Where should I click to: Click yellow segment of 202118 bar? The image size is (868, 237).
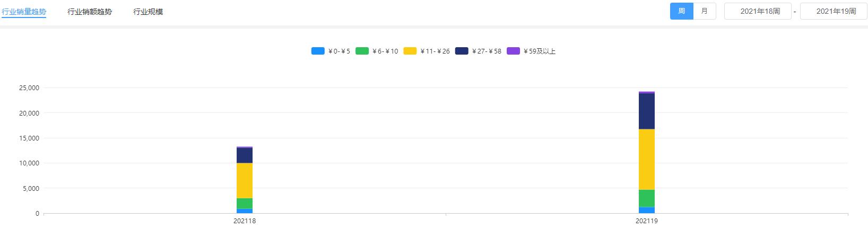coord(245,180)
